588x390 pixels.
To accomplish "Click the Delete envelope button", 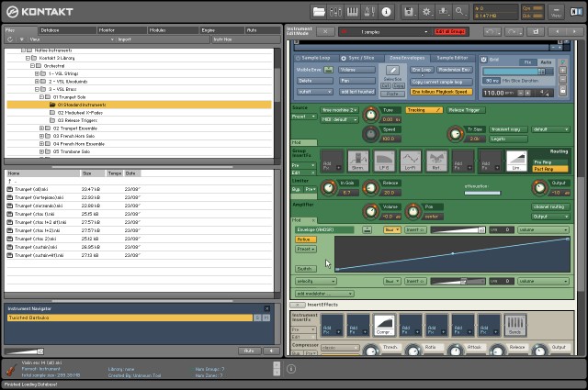I will coord(314,81).
